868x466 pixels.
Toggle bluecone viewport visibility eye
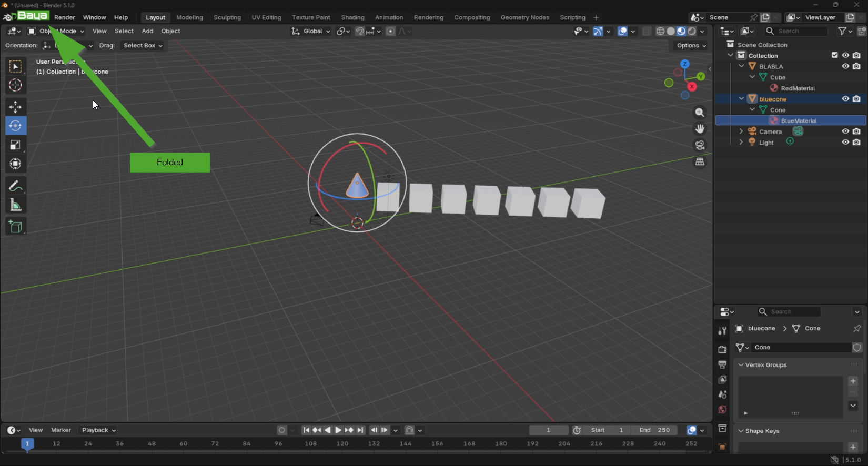tap(845, 99)
